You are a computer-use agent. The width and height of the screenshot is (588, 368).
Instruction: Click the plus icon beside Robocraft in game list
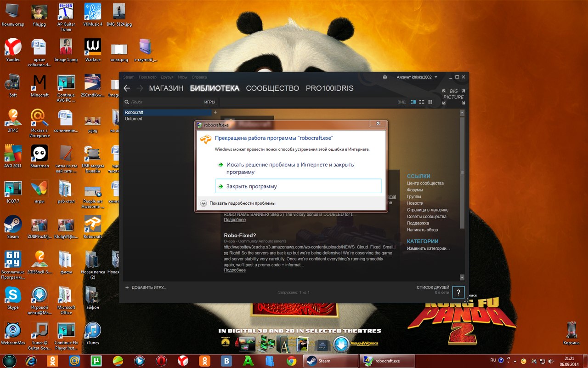215,112
